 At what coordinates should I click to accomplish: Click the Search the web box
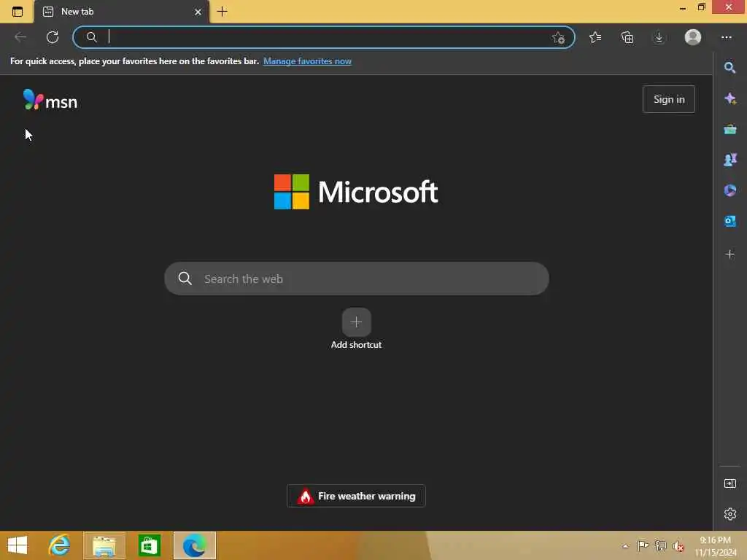point(356,279)
